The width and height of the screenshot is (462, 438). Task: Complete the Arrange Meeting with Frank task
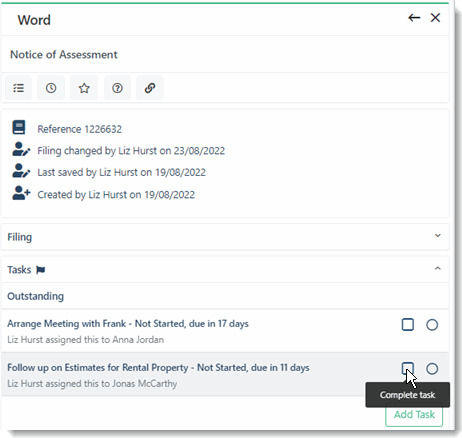tap(408, 324)
